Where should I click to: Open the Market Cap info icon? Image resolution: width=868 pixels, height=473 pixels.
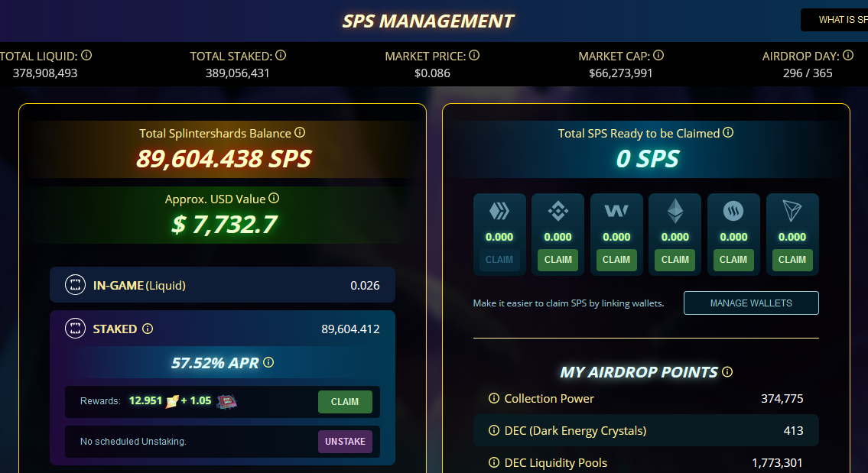point(658,55)
